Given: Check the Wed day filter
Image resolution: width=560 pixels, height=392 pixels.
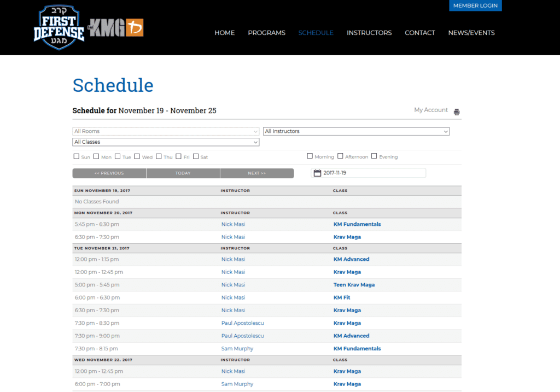Looking at the screenshot, I should coord(137,156).
